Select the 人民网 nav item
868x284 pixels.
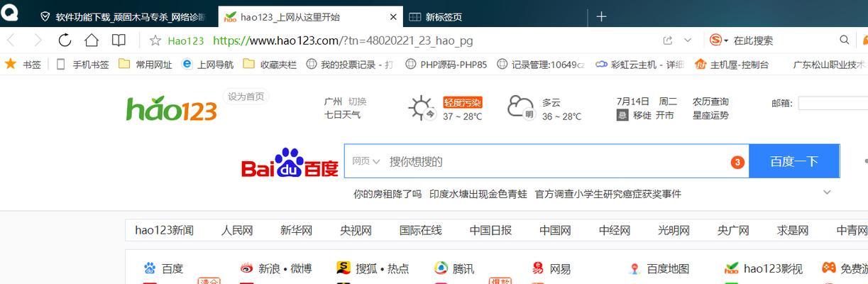(x=237, y=230)
